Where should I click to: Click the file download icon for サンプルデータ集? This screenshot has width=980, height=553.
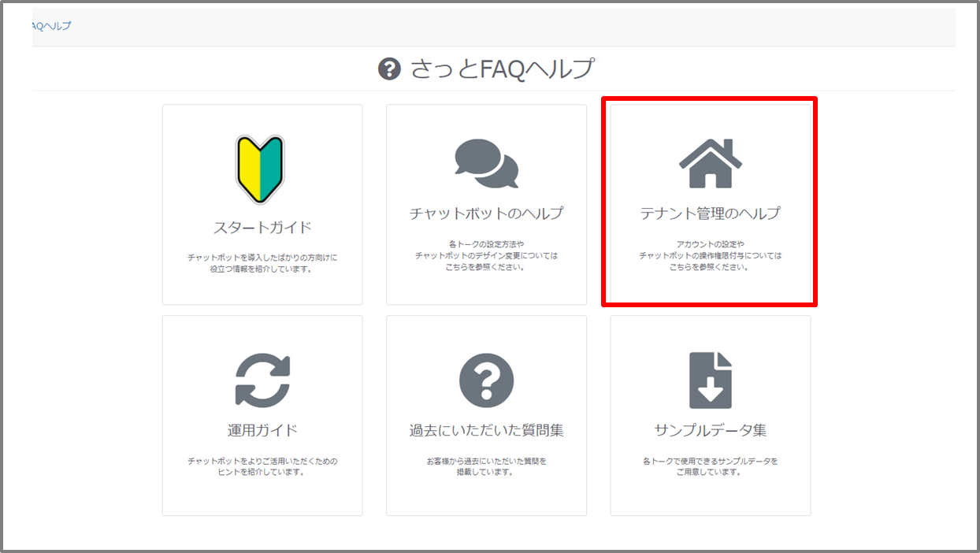[x=711, y=380]
